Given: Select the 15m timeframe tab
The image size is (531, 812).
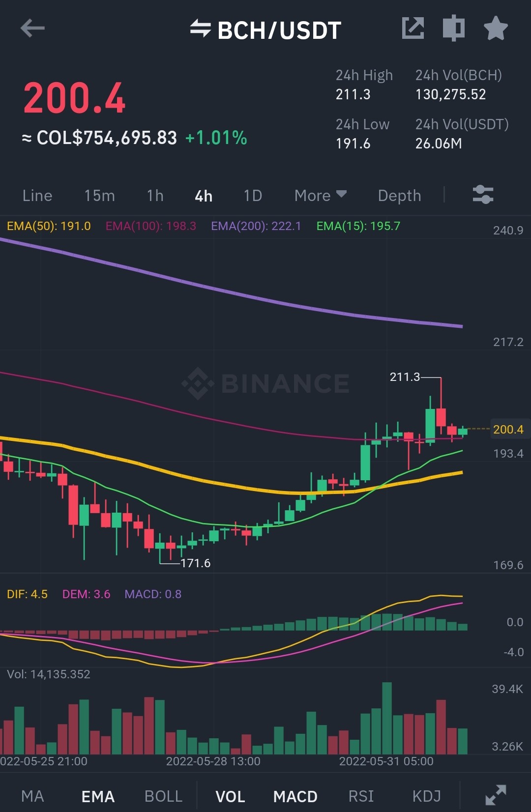Looking at the screenshot, I should tap(99, 196).
